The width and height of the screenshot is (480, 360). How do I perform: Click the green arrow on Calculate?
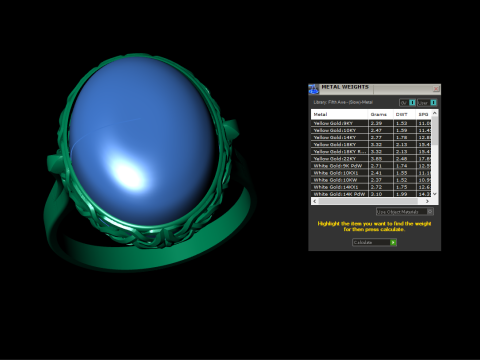coord(393,242)
